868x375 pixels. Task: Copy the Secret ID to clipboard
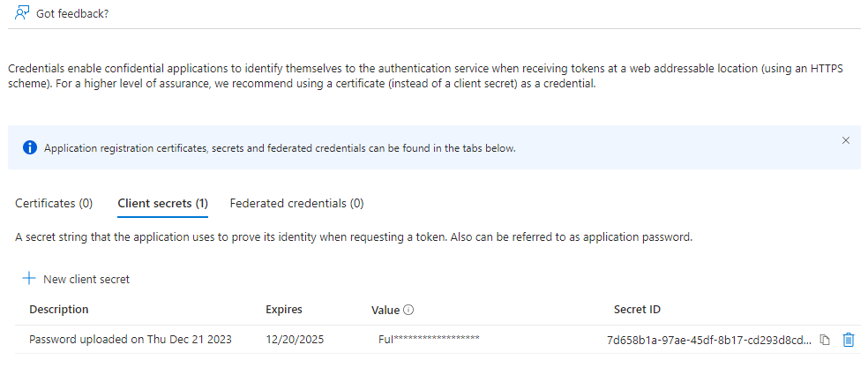point(825,340)
